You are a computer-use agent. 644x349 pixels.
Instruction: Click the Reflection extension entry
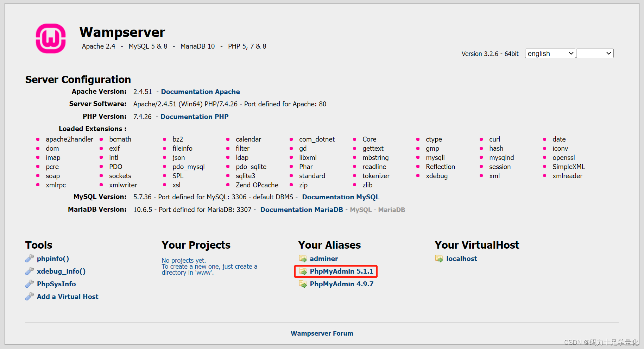coord(441,167)
